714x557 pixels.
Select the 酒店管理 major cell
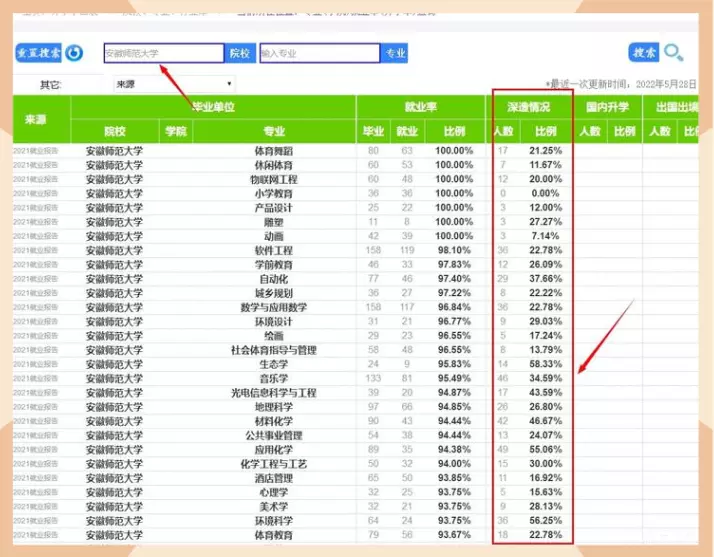point(274,478)
